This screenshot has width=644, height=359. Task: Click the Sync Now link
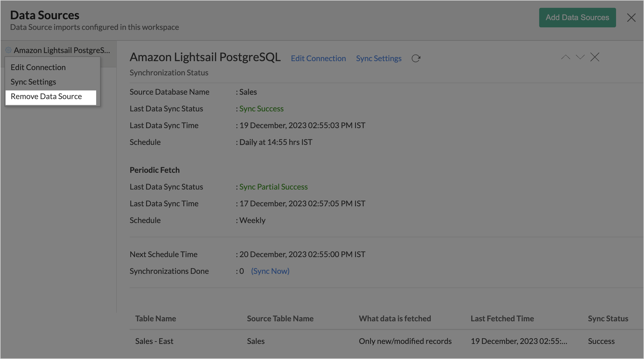pyautogui.click(x=270, y=271)
